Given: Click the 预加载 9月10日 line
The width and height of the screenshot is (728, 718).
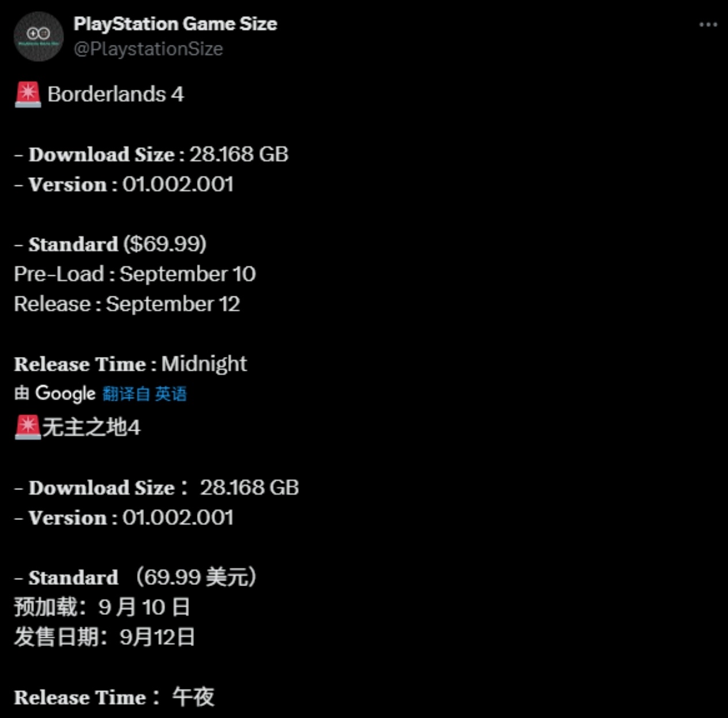Looking at the screenshot, I should [102, 607].
